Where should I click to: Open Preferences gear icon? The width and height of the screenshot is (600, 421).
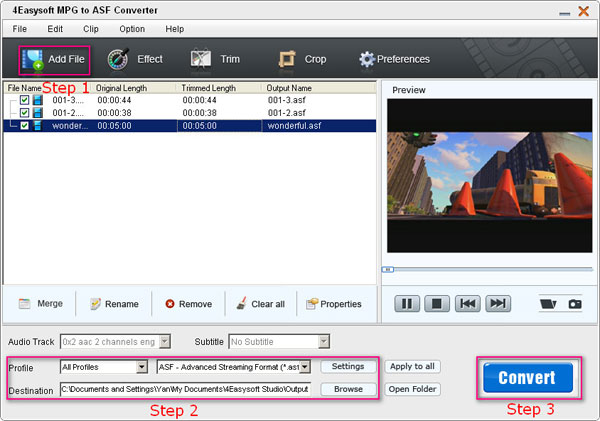click(x=367, y=59)
